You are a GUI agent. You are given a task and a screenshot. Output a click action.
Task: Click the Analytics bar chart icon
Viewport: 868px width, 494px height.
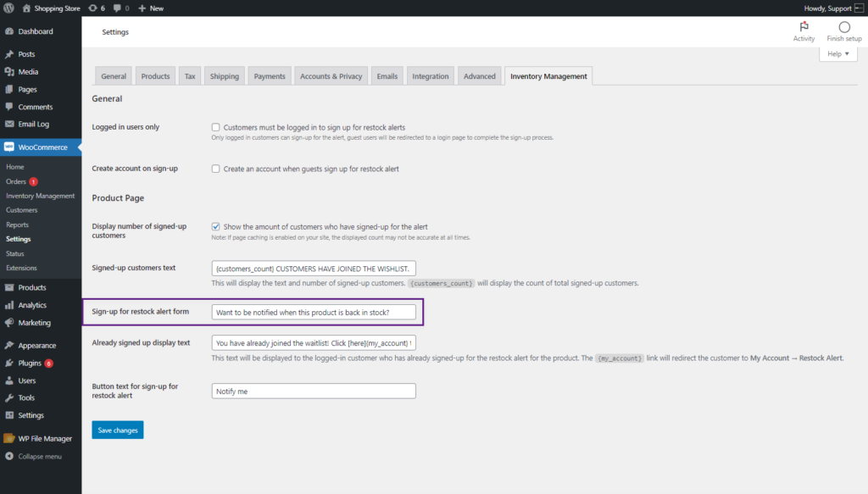point(9,305)
